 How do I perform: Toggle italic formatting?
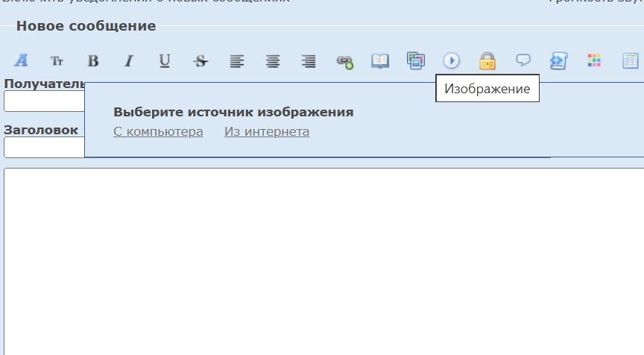point(129,61)
